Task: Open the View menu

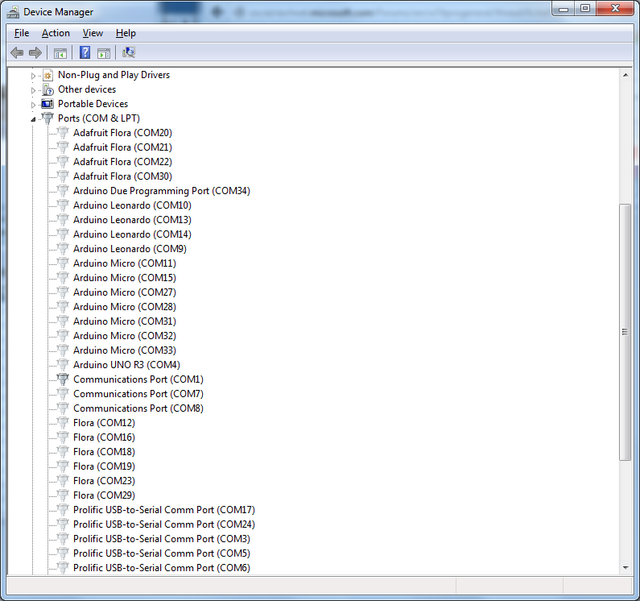Action: (x=93, y=33)
